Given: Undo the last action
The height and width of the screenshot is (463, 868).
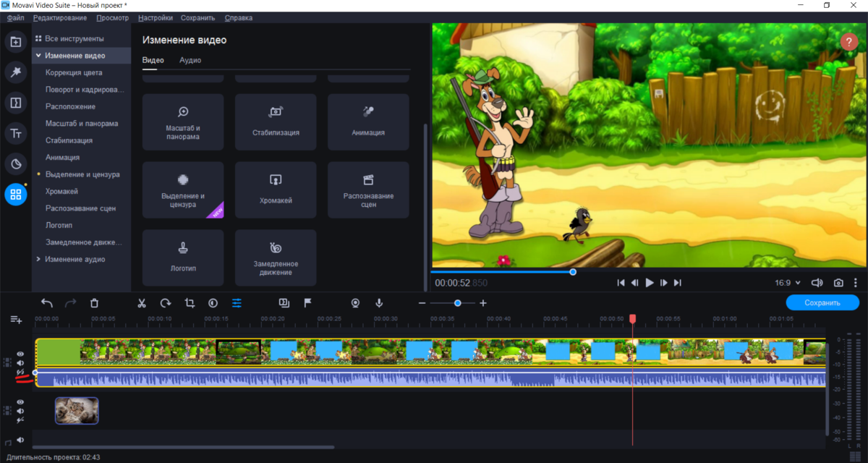Looking at the screenshot, I should [47, 303].
